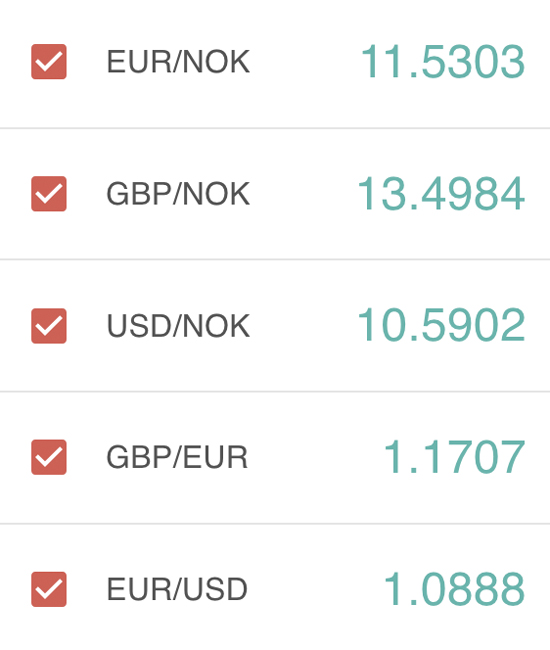Select the EUR/NOK currency pair label
The image size is (550, 650).
(178, 62)
